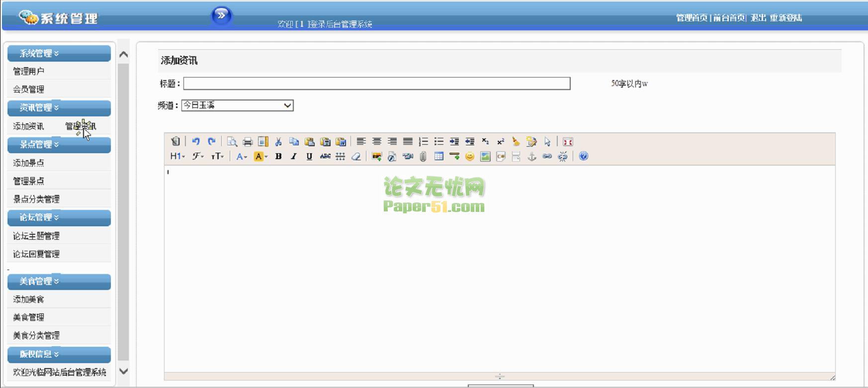
Task: Click the Insert Flash icon
Action: coord(392,156)
